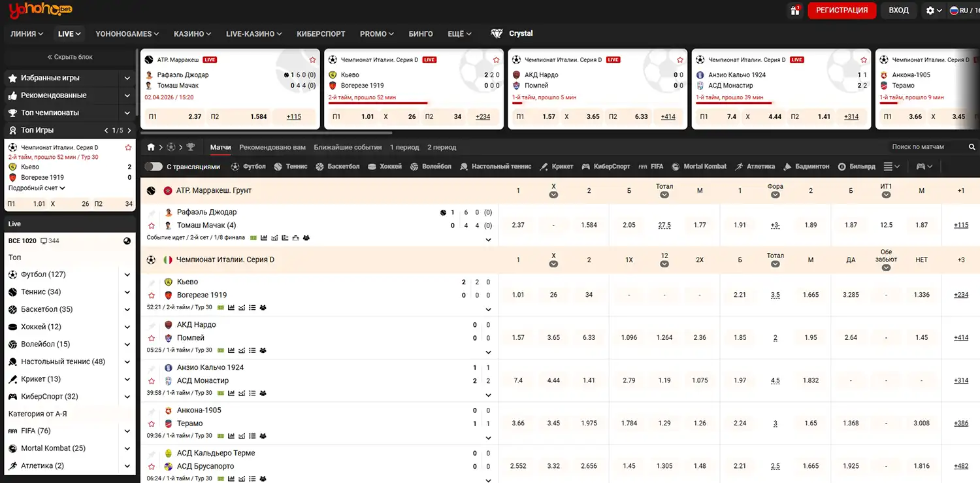This screenshot has width=980, height=483.
Task: Open the settings gear dropdown
Action: pos(934,10)
